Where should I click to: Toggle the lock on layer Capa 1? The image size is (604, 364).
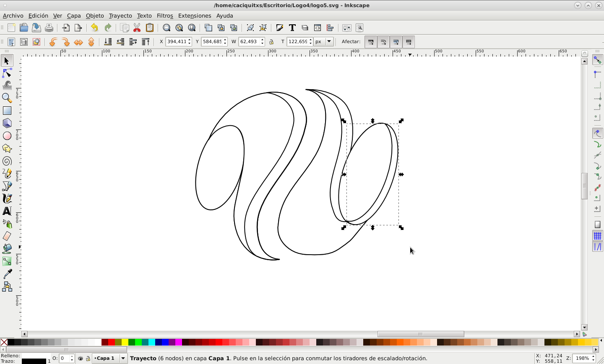(88, 359)
